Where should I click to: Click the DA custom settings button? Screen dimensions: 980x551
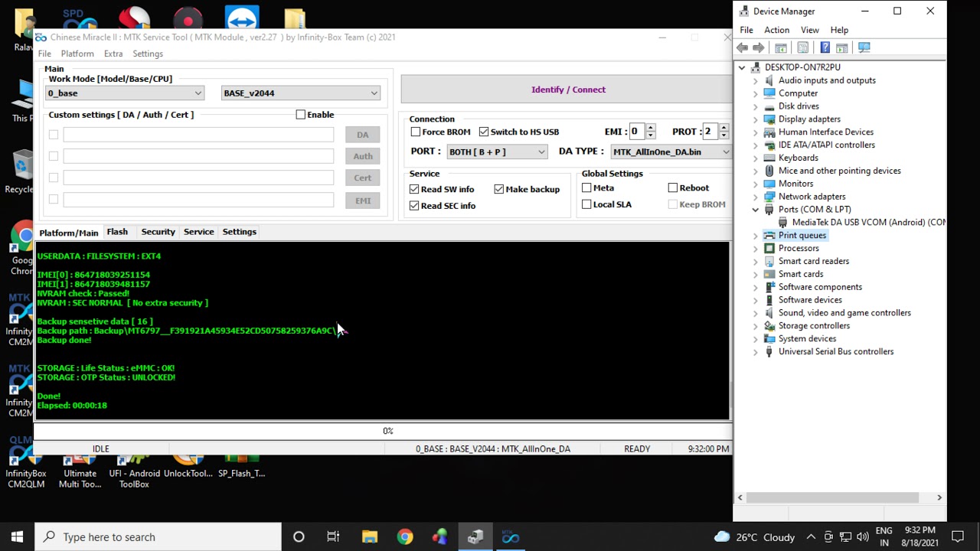pyautogui.click(x=362, y=135)
